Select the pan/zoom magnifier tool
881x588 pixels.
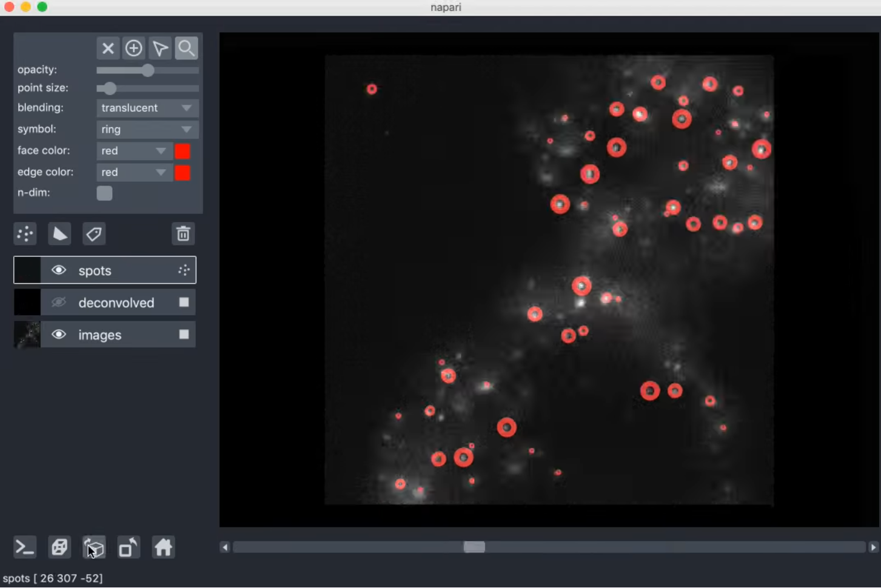point(186,48)
